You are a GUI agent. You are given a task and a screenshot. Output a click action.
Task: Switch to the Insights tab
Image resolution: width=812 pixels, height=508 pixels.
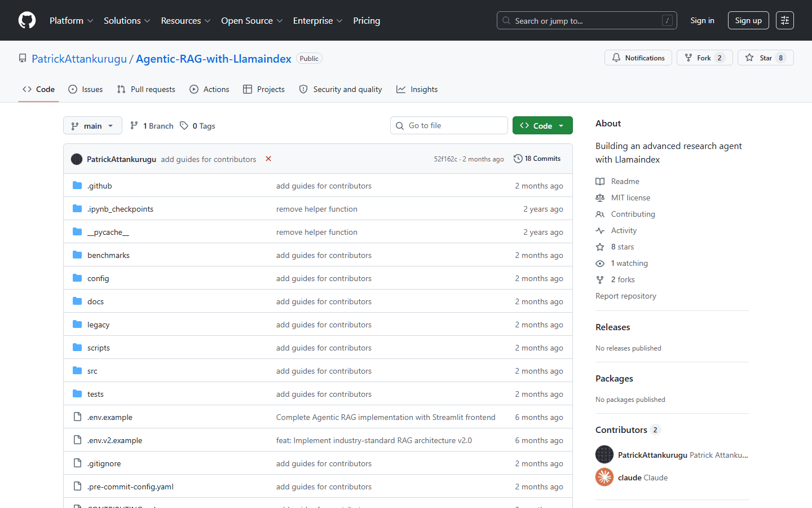coord(417,89)
